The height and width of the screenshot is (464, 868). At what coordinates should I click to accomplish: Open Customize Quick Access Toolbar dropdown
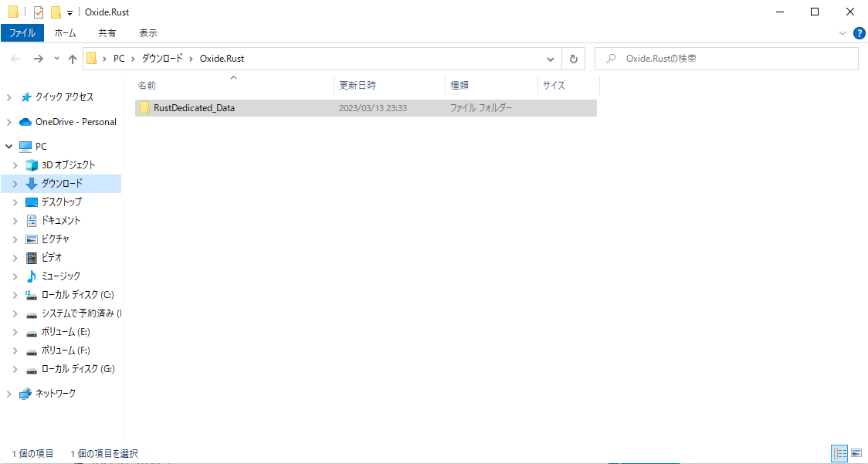[x=70, y=12]
